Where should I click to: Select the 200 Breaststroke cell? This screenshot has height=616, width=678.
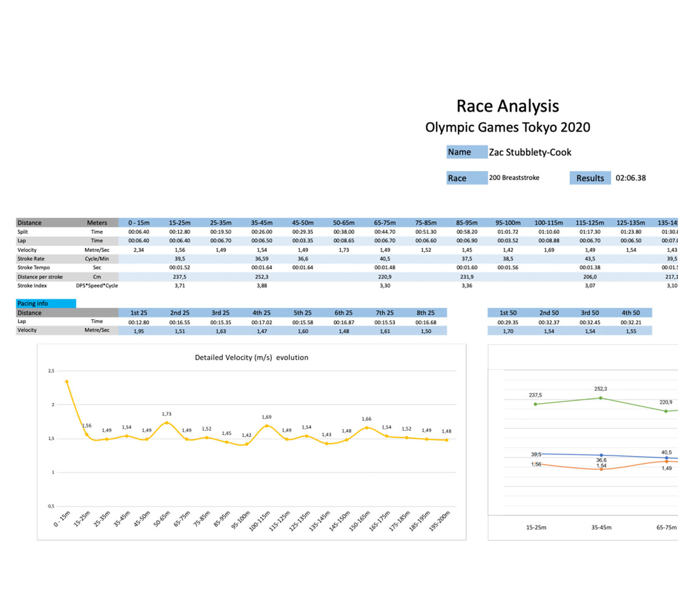(x=514, y=178)
